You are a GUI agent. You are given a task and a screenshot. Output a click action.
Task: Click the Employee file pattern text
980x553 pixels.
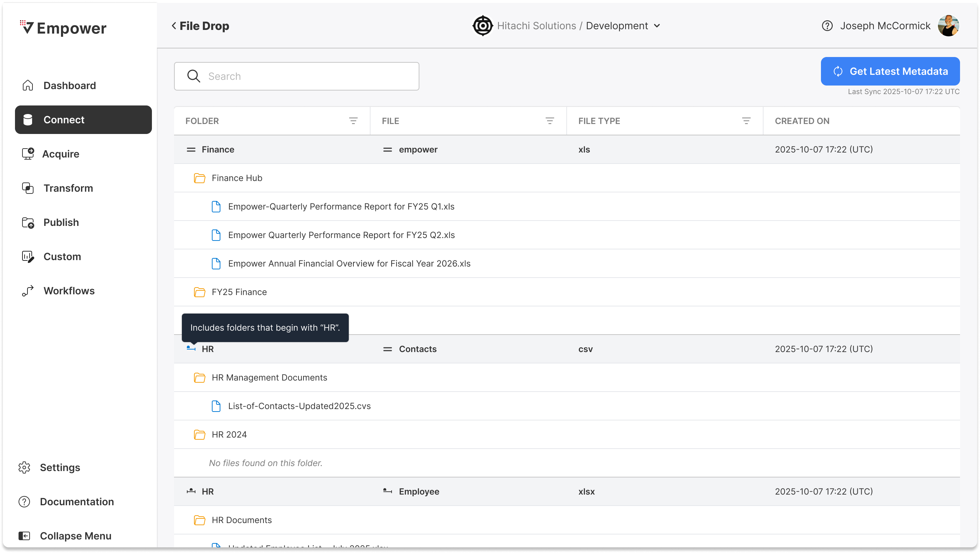pos(419,492)
